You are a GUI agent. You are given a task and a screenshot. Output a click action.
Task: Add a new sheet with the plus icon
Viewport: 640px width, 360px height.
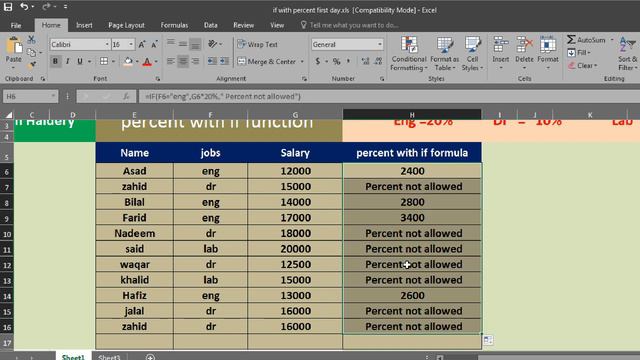click(150, 357)
